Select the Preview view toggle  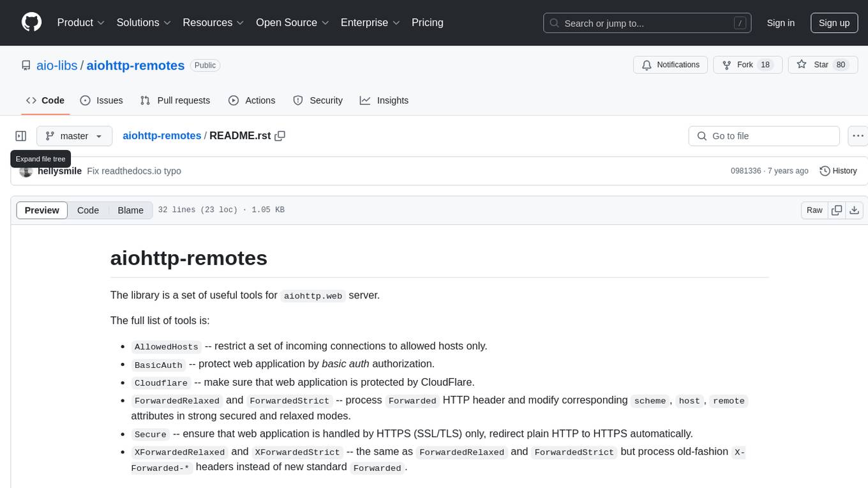[42, 210]
